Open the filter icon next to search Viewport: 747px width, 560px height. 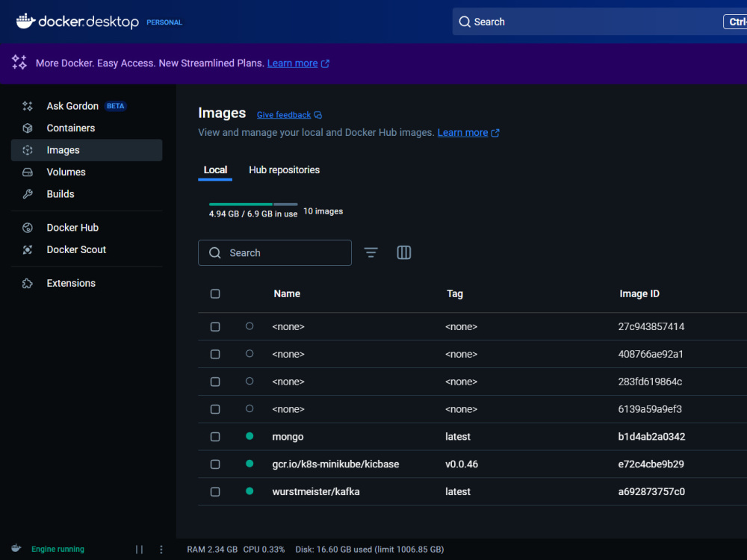[371, 252]
